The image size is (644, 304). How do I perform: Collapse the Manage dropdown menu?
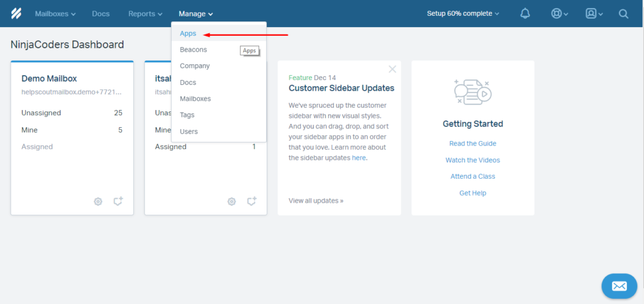point(196,14)
